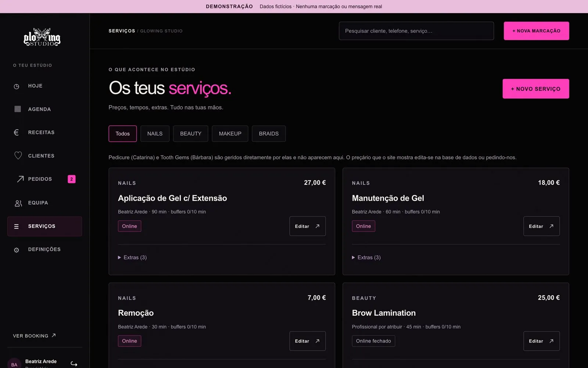Click the Serviços breadcrumb in header
Screen dimensions: 588x368
[122, 31]
